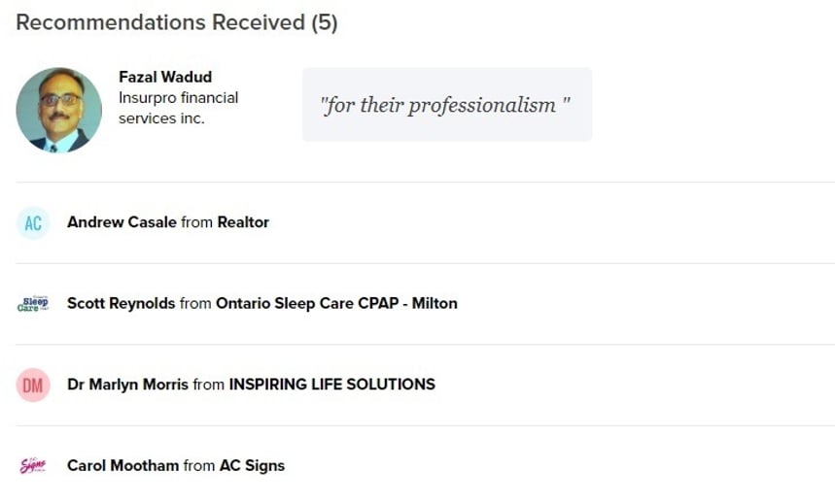The width and height of the screenshot is (835, 504).
Task: Open Dr Marlyn Morris' profile
Action: click(x=127, y=385)
